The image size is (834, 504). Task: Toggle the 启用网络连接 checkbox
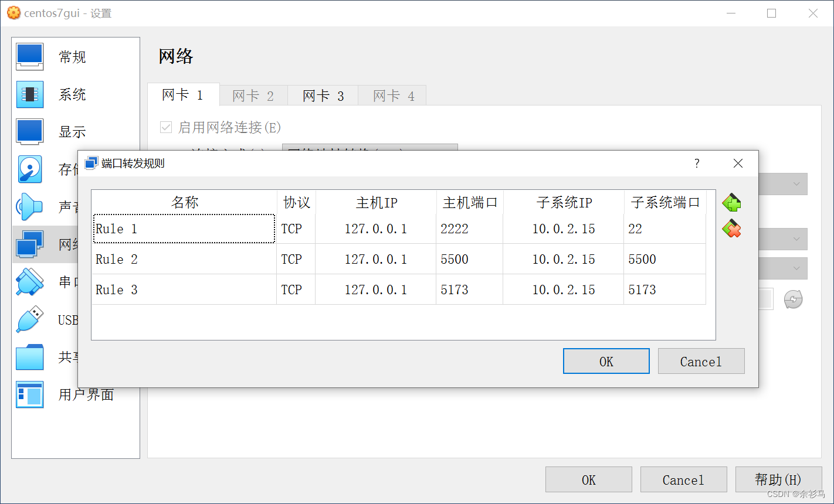(x=166, y=127)
